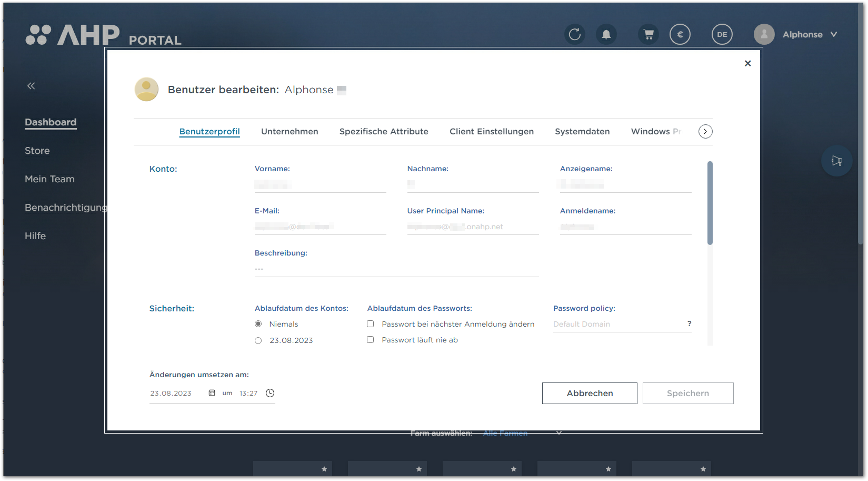
Task: Switch to the Unternehmen tab
Action: click(290, 131)
